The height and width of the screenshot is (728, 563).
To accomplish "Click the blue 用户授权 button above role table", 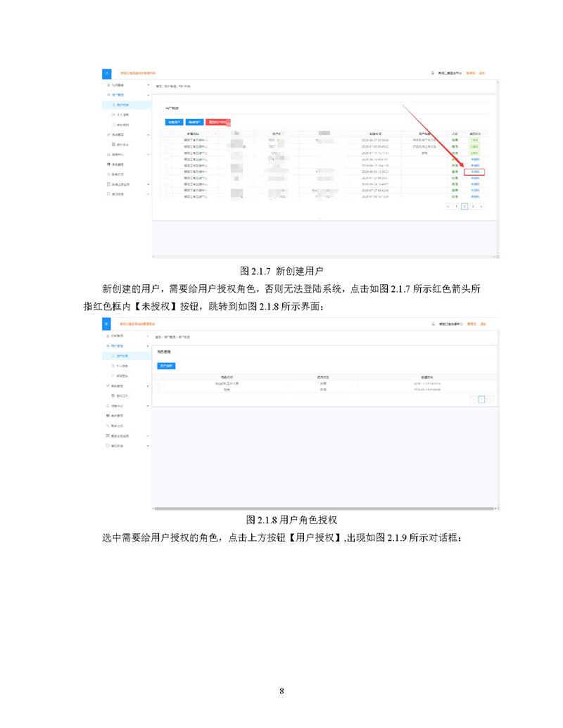I will (167, 366).
